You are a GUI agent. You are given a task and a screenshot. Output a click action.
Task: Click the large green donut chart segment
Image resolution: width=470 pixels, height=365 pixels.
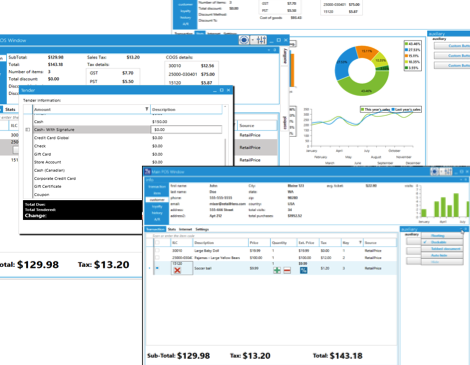point(363,88)
